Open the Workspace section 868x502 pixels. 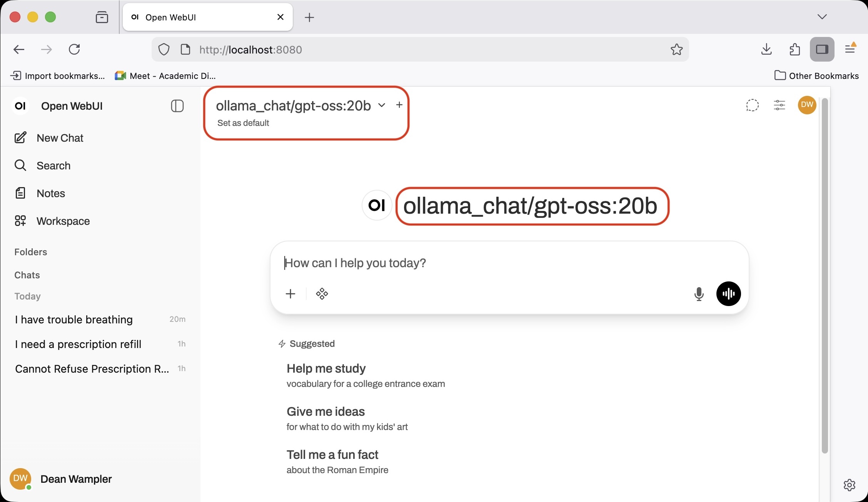62,221
